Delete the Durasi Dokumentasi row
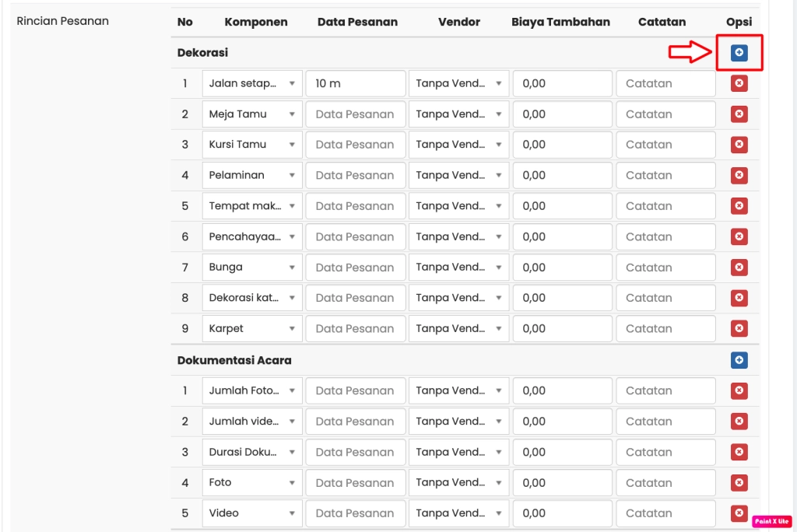Image resolution: width=797 pixels, height=532 pixels. 739,452
